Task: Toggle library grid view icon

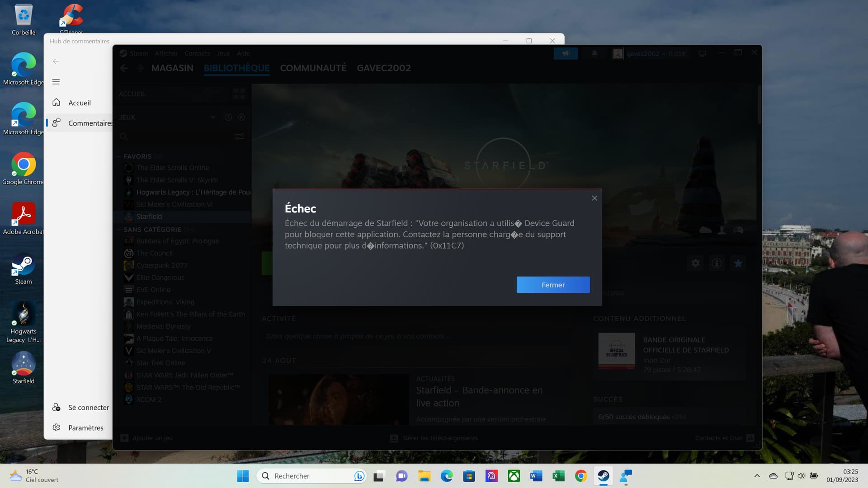Action: coord(239,94)
